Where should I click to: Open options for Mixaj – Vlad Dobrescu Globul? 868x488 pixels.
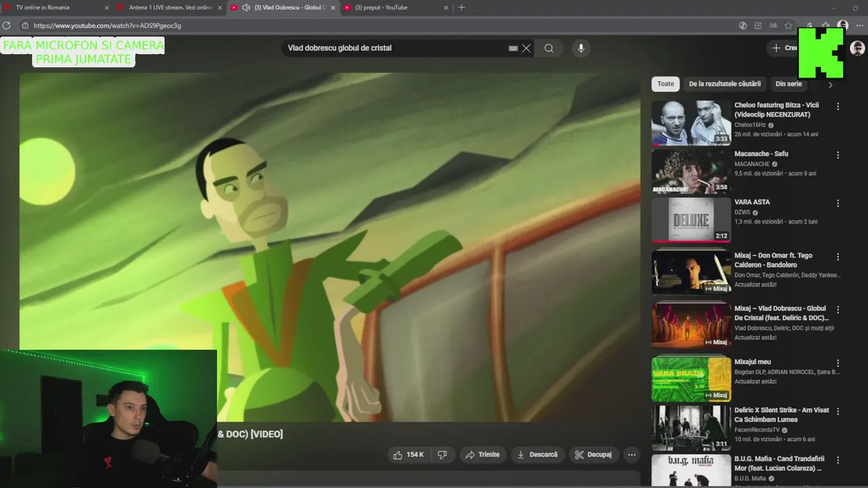[838, 310]
